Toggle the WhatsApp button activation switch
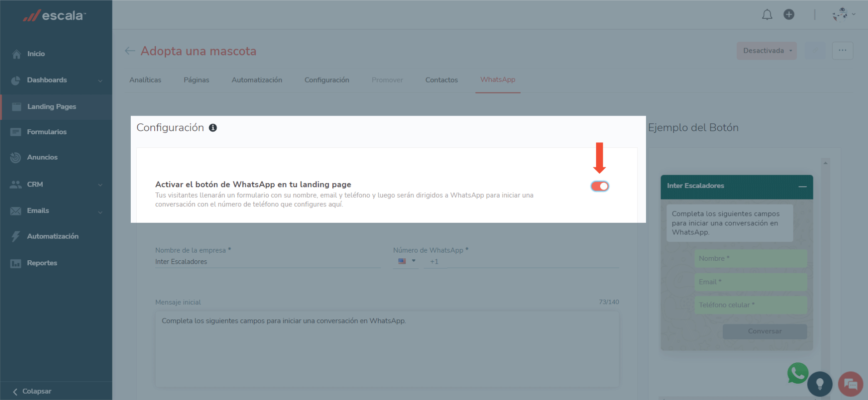This screenshot has width=868, height=400. [600, 186]
